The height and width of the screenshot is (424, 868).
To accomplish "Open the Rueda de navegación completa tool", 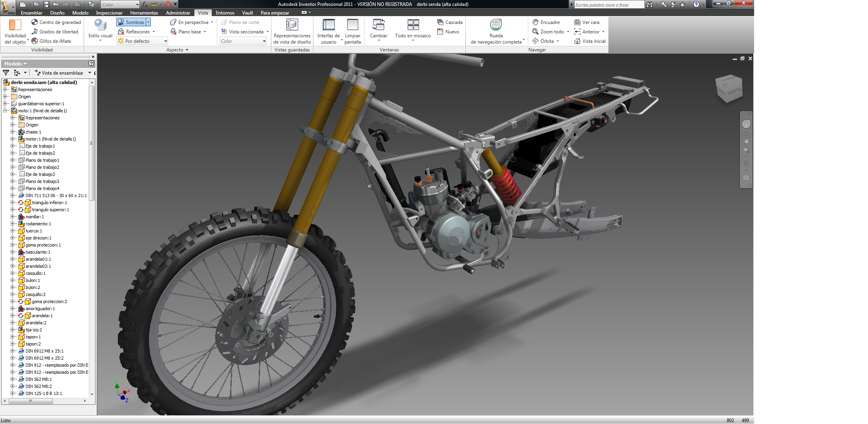I will coord(496,25).
